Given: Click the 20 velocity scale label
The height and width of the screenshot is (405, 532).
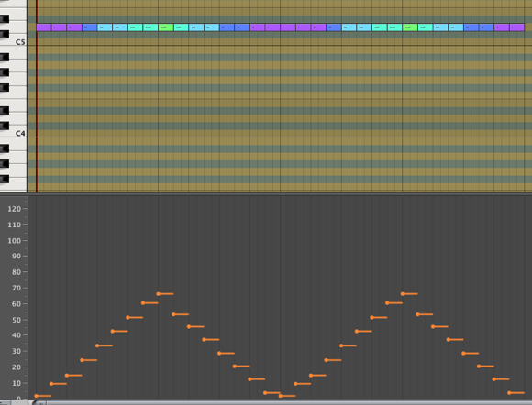Looking at the screenshot, I should (17, 367).
